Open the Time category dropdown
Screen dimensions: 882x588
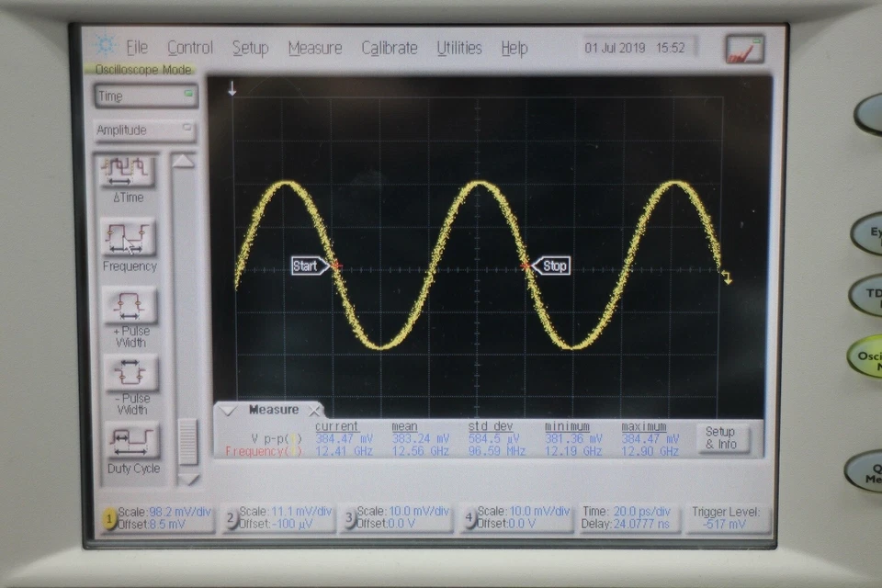[144, 96]
